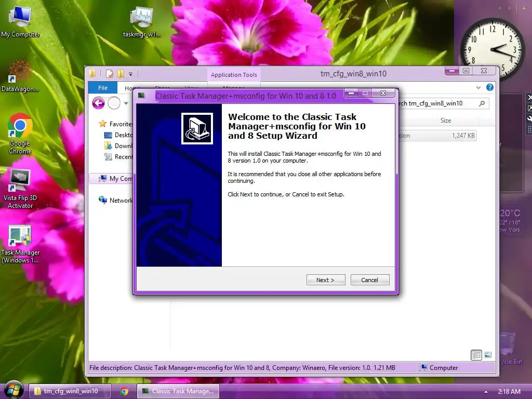Image resolution: width=532 pixels, height=399 pixels.
Task: Select Desktop in the navigation pane
Action: (x=119, y=135)
